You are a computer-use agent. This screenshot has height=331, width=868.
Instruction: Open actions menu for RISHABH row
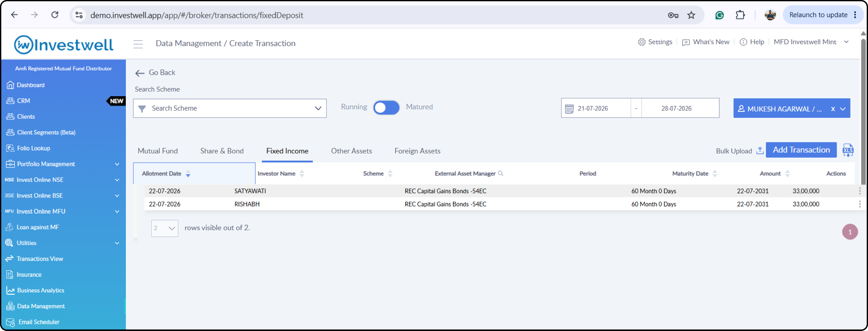[x=860, y=204]
